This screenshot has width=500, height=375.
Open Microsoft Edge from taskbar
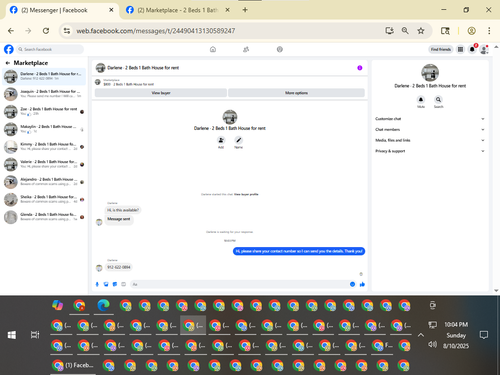(104, 305)
